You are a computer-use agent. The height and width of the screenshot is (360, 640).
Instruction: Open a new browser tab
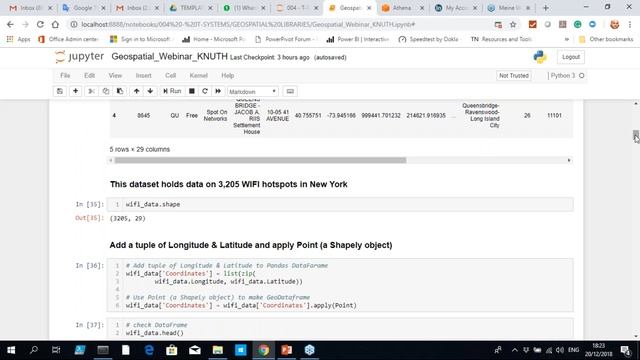pos(545,8)
